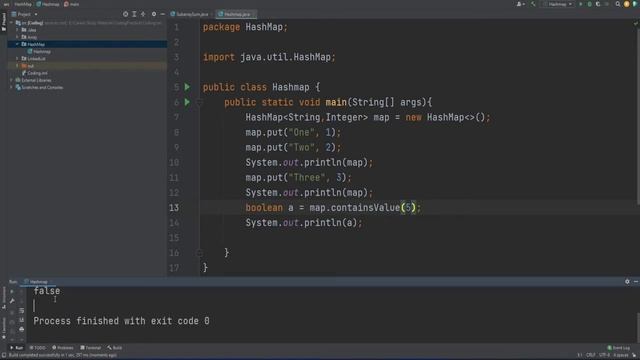Click on 'false' output in console
The image size is (640, 360).
pos(47,291)
